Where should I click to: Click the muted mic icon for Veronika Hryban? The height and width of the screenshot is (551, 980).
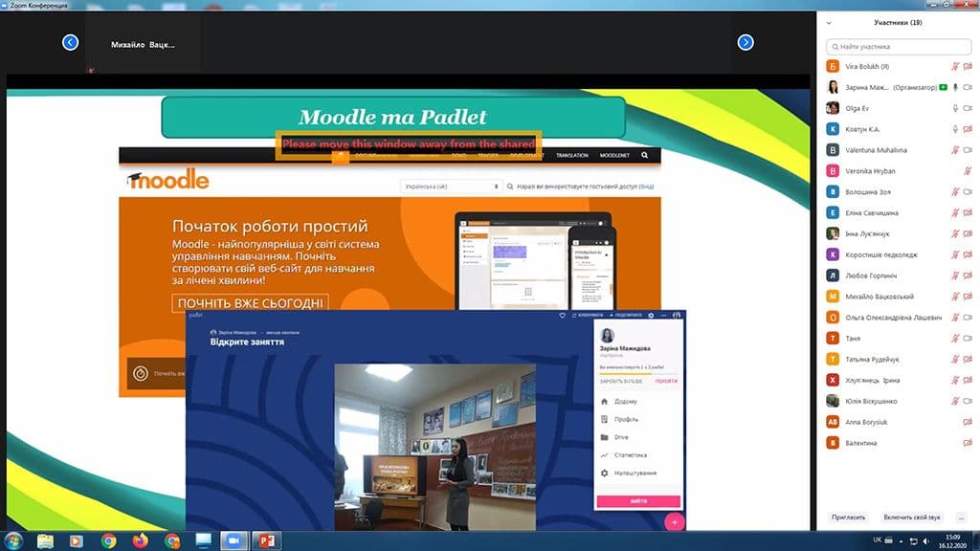pyautogui.click(x=968, y=171)
